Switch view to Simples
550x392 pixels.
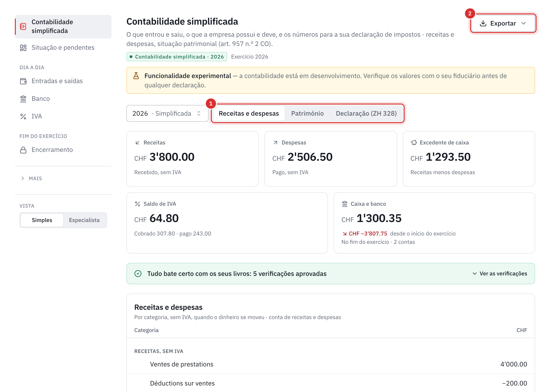(42, 220)
